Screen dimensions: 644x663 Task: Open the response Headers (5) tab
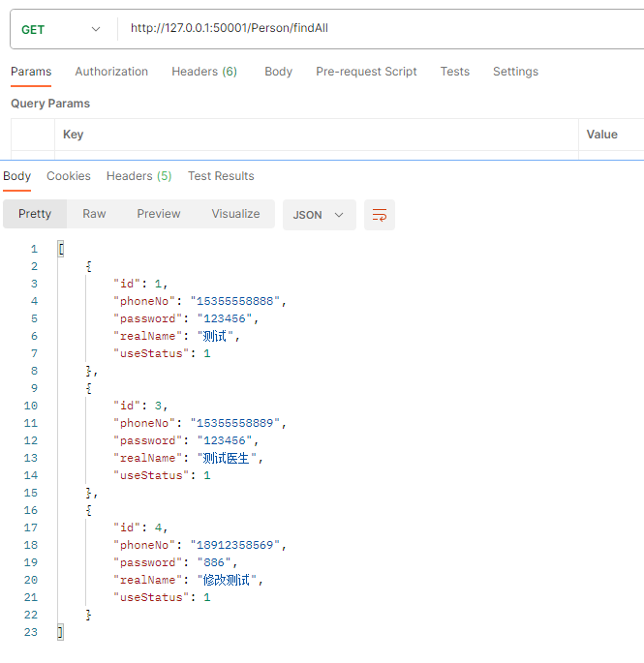coord(138,176)
